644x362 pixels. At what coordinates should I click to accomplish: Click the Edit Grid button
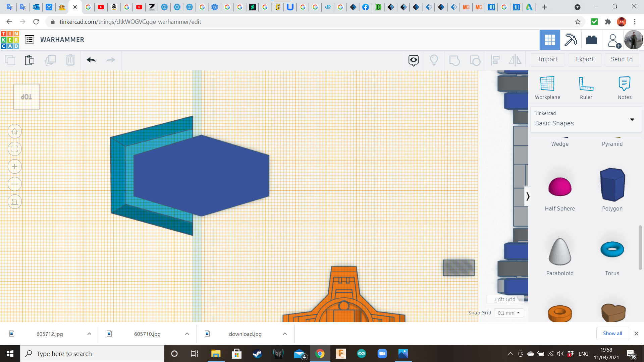point(505,299)
